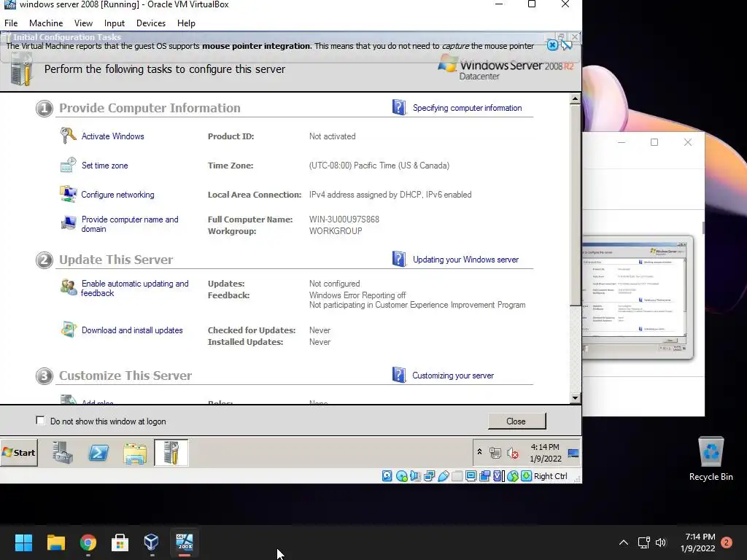Click Download and install updates link

(132, 330)
